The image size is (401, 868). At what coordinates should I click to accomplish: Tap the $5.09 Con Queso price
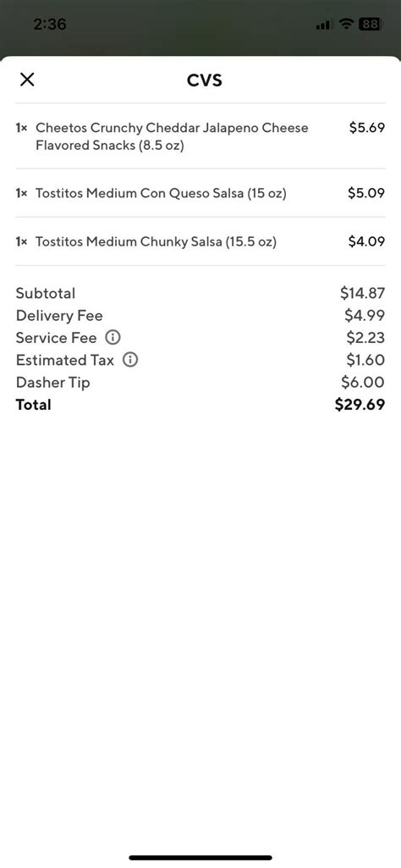click(x=366, y=193)
